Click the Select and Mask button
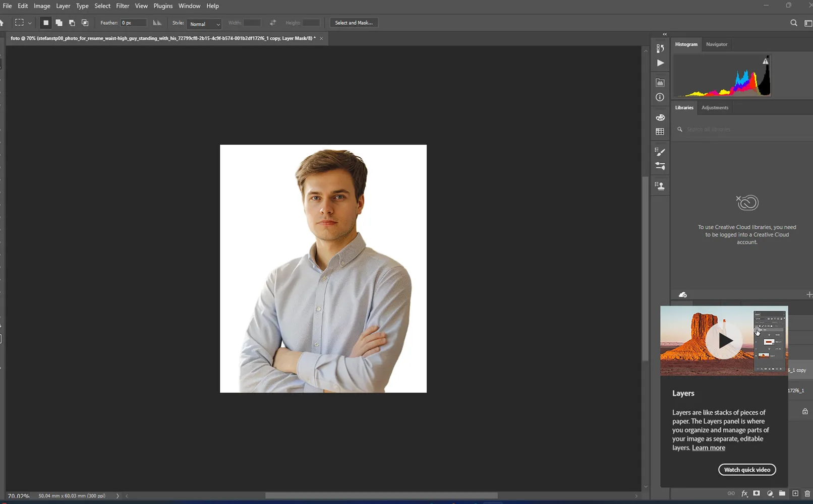Image resolution: width=813 pixels, height=504 pixels. (354, 23)
